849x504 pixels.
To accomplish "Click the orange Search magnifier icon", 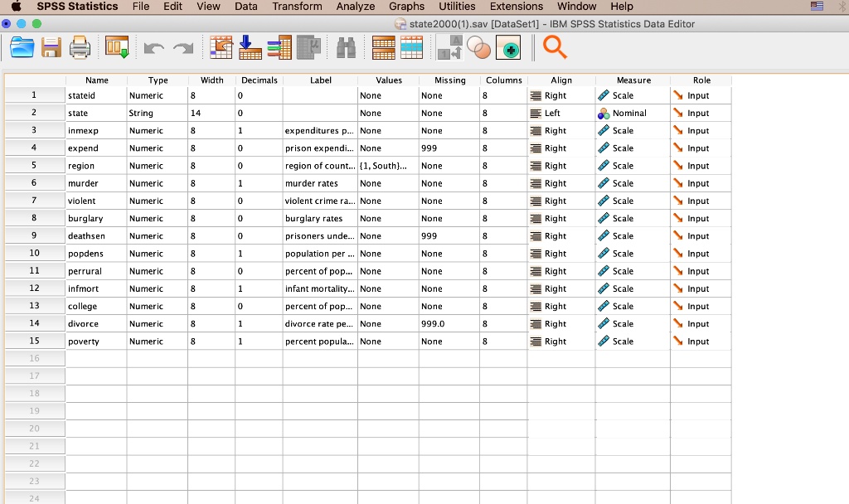I will tap(555, 47).
